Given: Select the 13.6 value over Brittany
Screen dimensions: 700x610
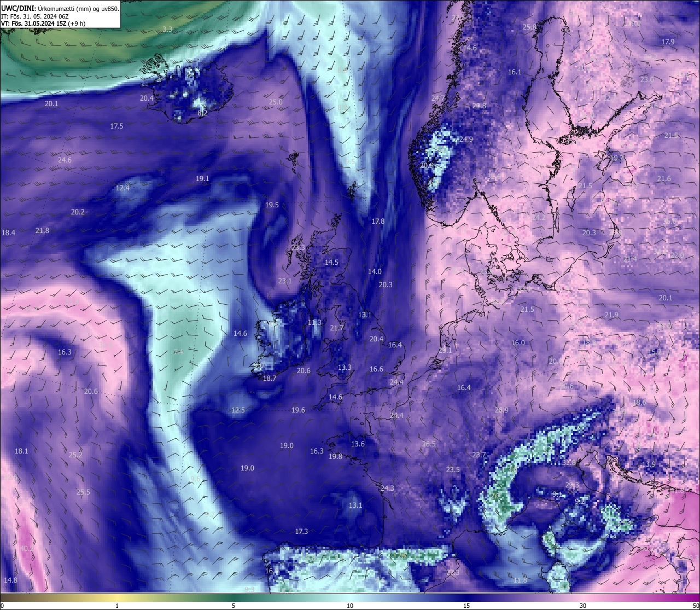Looking at the screenshot, I should pyautogui.click(x=358, y=444).
